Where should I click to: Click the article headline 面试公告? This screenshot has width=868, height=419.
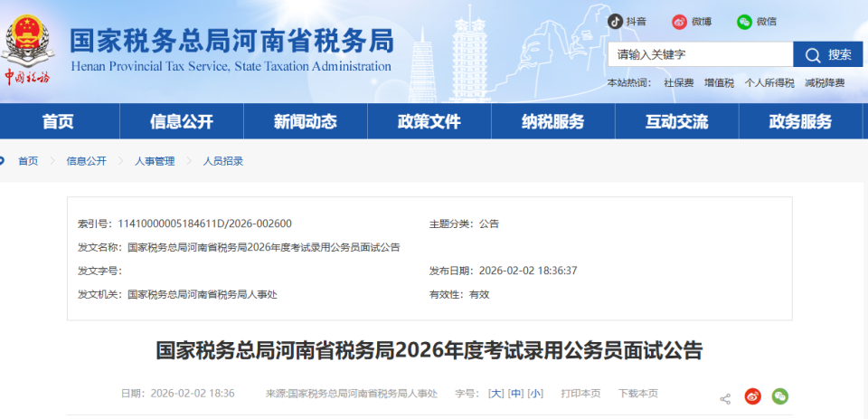tap(429, 350)
